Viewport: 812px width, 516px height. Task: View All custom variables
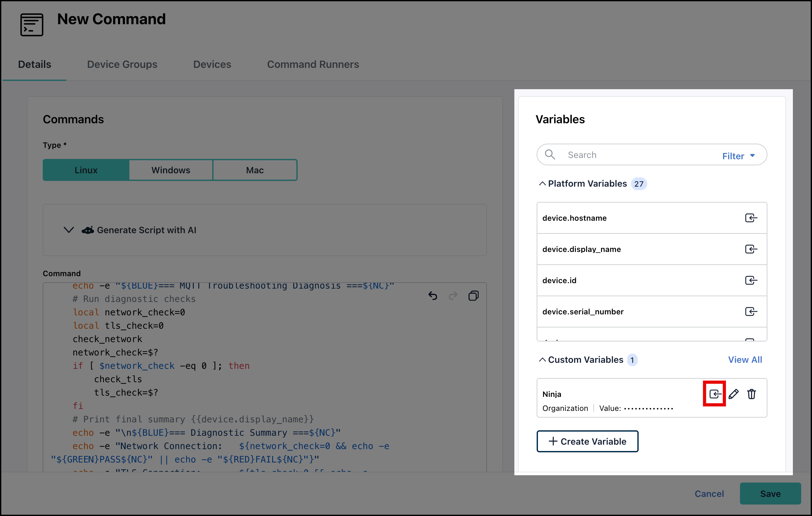coord(745,360)
